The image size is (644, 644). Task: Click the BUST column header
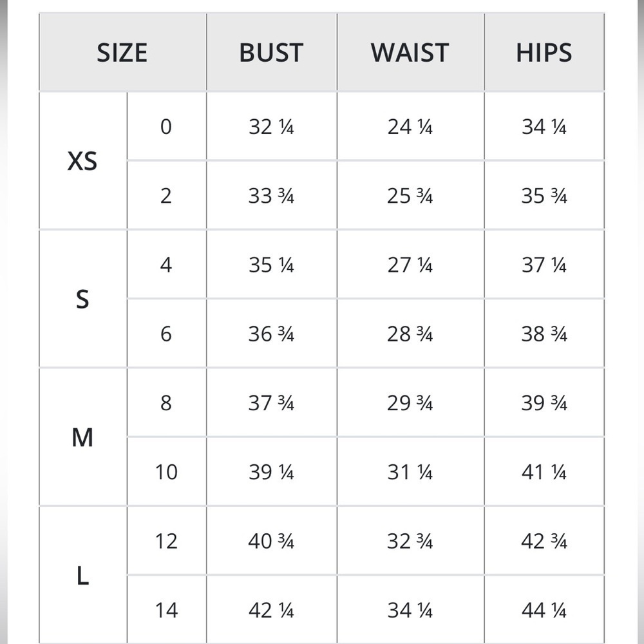[271, 53]
